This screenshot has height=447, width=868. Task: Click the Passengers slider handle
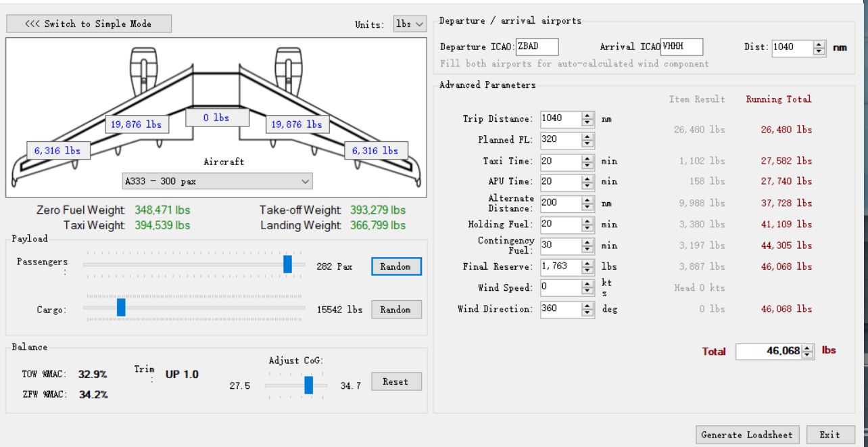click(287, 265)
